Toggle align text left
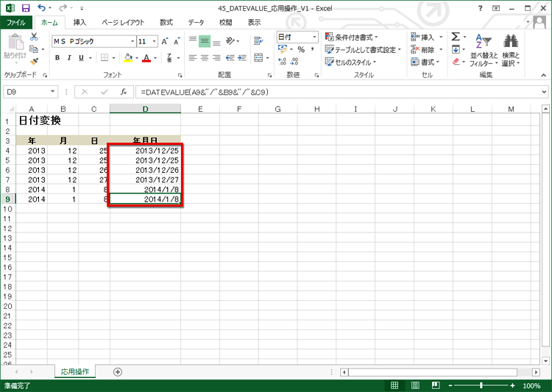 coord(193,57)
